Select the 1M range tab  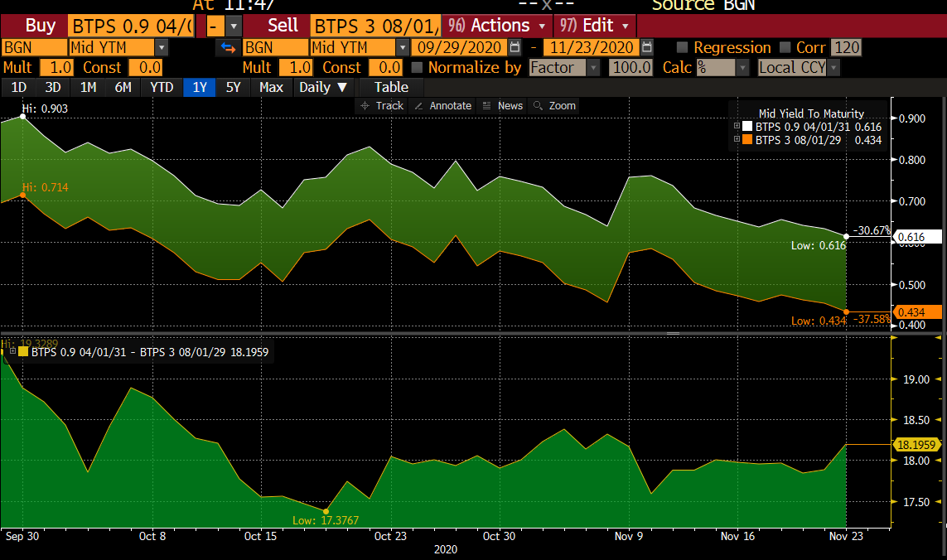[x=88, y=87]
